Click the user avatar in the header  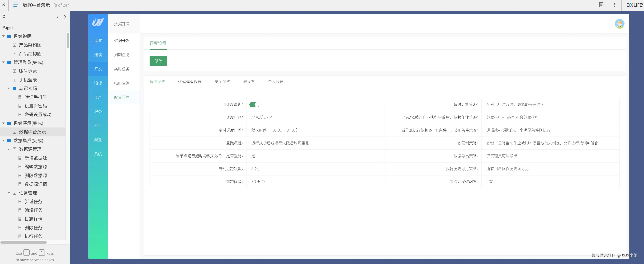(x=620, y=24)
